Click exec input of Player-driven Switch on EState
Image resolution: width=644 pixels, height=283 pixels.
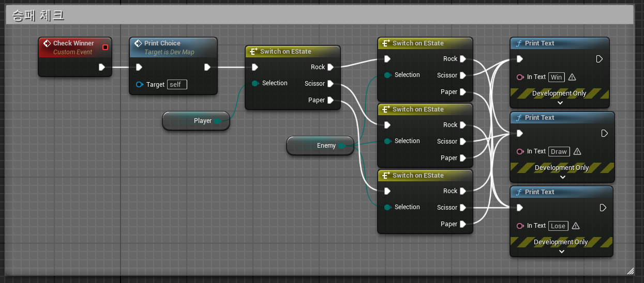click(255, 67)
